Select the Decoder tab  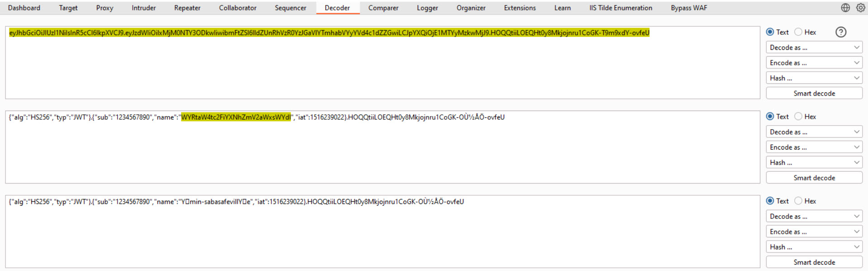click(337, 8)
